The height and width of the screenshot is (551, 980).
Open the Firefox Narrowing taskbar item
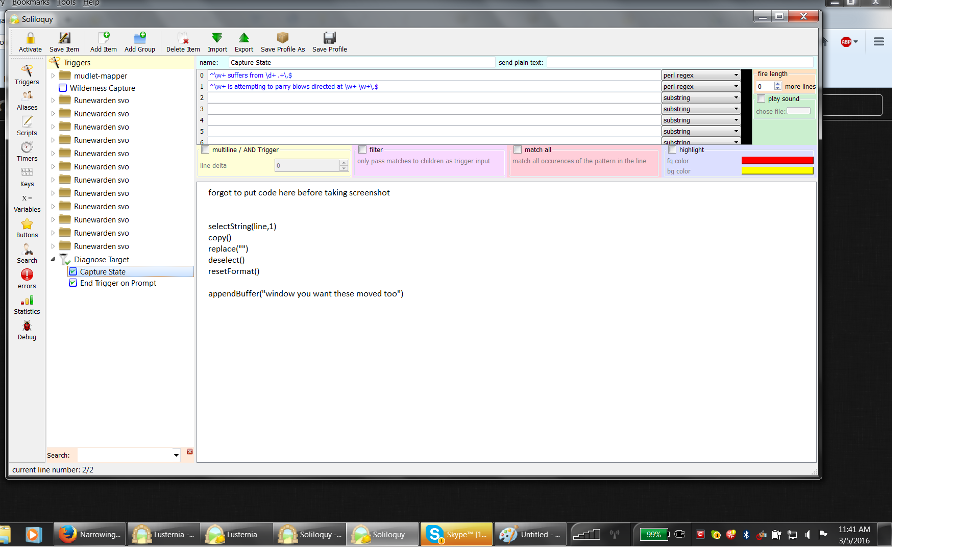pos(90,534)
